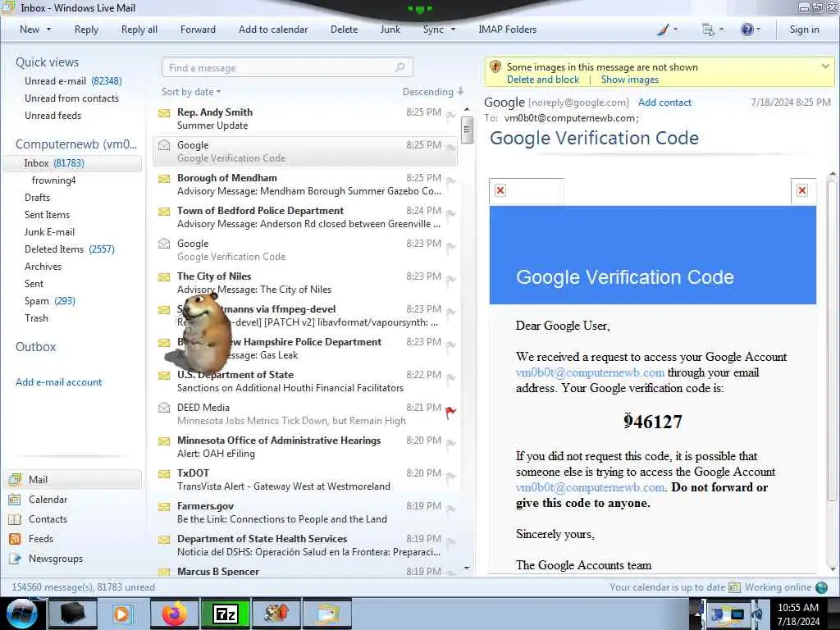
Task: Click Add contact link
Action: click(664, 103)
